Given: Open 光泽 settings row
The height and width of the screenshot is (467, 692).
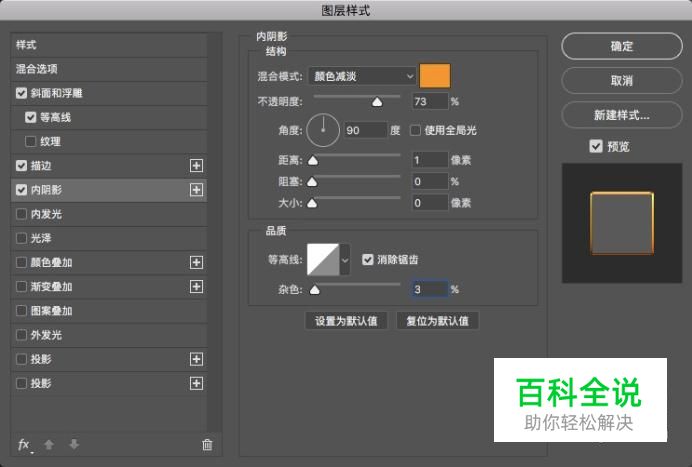Looking at the screenshot, I should (x=109, y=238).
